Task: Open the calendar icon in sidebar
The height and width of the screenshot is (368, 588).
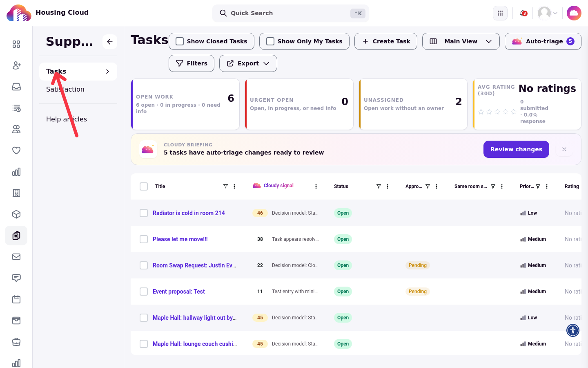Action: [x=16, y=299]
